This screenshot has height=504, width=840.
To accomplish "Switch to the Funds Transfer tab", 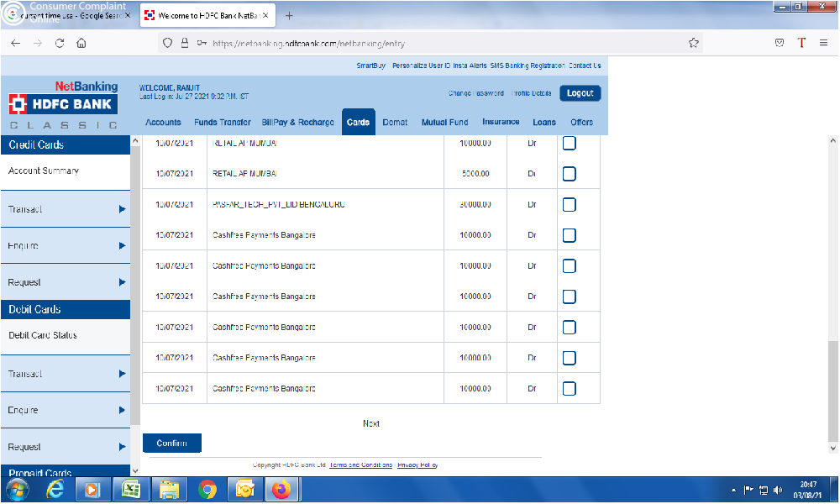I will [x=222, y=123].
